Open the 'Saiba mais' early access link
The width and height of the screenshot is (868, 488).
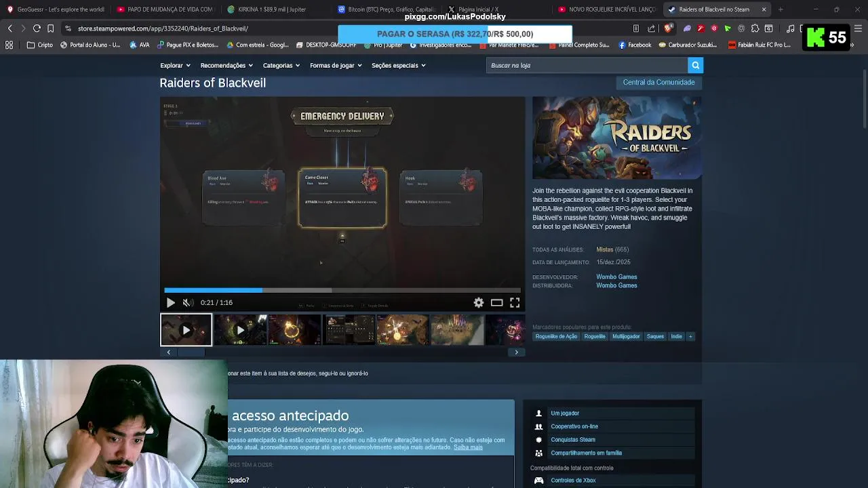(x=468, y=447)
